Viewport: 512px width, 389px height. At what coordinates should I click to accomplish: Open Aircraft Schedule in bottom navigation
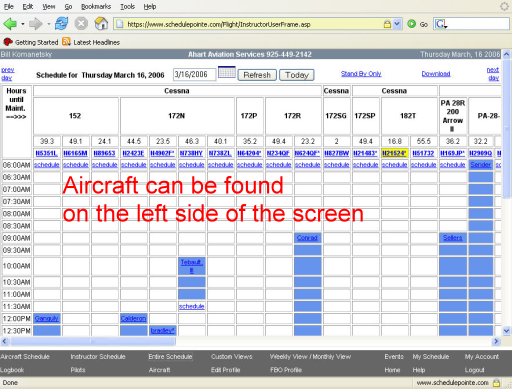point(25,356)
